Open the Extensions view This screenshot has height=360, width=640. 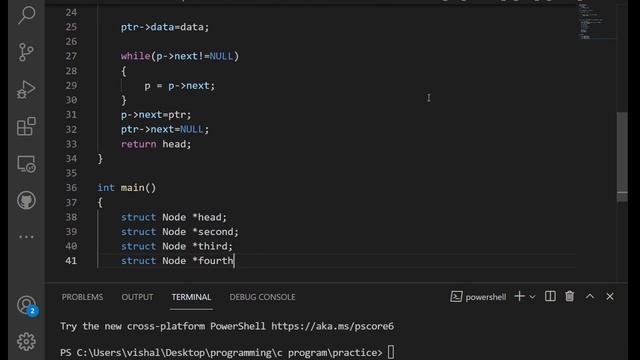pos(27,126)
